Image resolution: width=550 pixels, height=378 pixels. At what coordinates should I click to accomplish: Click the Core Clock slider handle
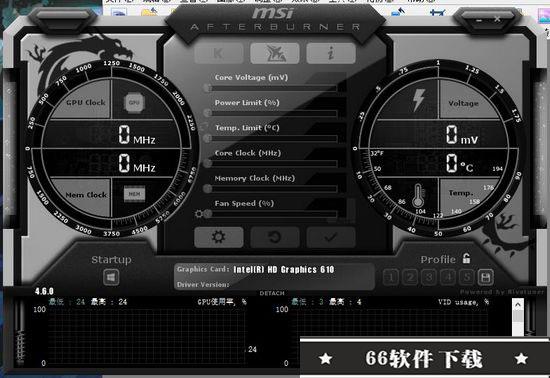point(208,163)
